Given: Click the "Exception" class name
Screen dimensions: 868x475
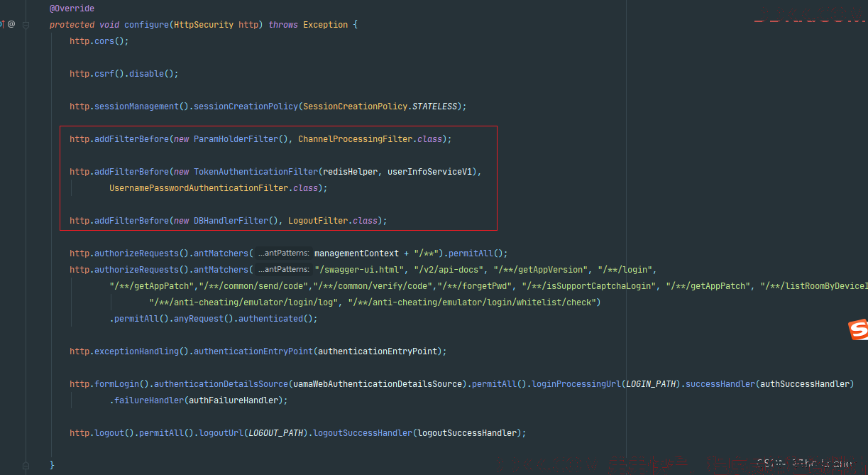Looking at the screenshot, I should click(325, 25).
